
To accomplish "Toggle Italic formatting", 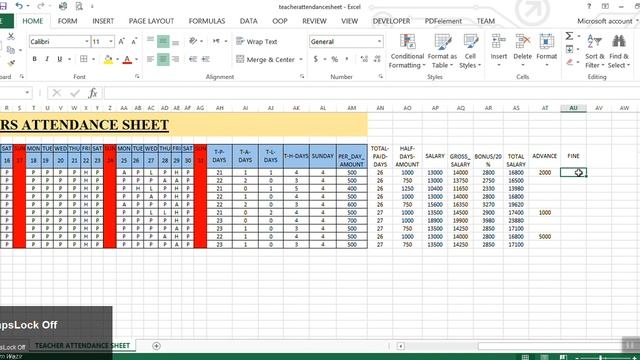I will [x=47, y=59].
